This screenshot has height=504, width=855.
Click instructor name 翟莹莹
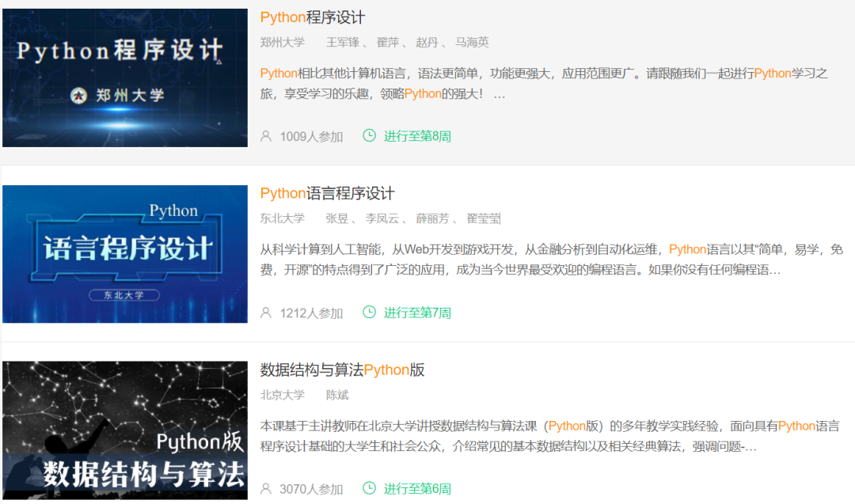point(483,218)
